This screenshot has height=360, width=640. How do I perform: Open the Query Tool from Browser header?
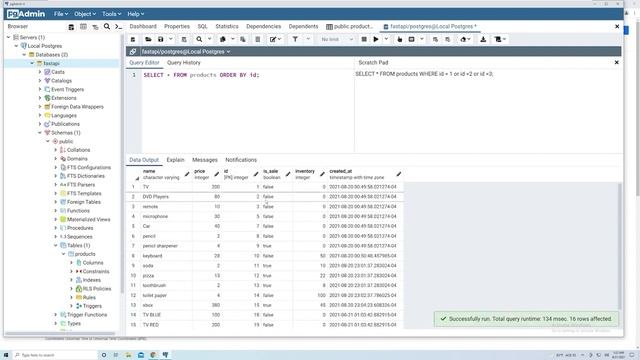71,27
